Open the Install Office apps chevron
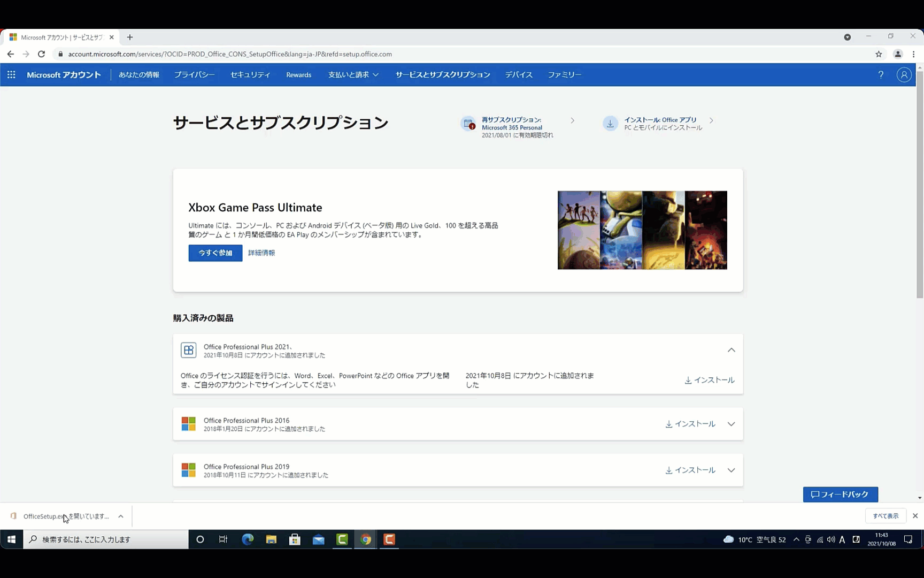The width and height of the screenshot is (924, 578). 711,120
